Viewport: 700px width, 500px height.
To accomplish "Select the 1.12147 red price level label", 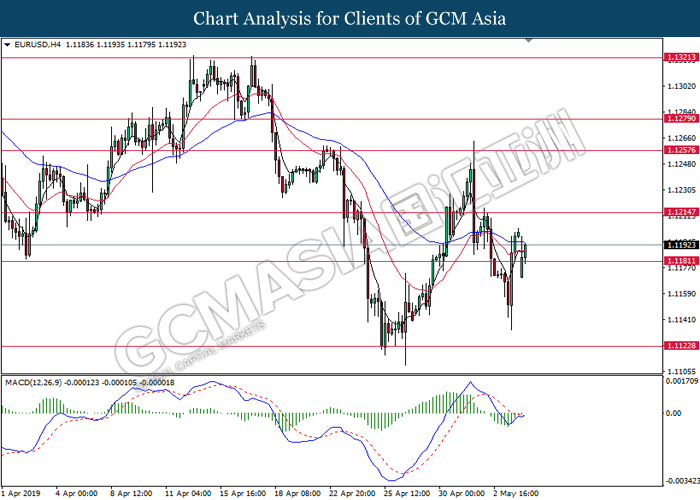I will [x=681, y=212].
